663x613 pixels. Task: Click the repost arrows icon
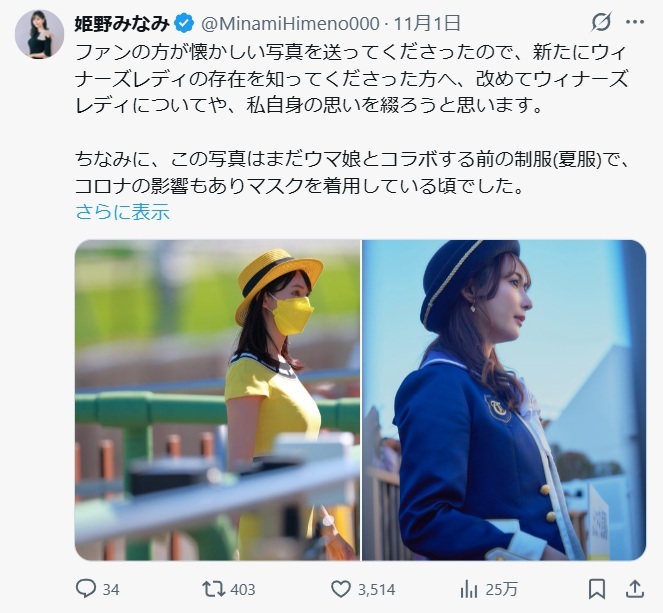pyautogui.click(x=214, y=589)
